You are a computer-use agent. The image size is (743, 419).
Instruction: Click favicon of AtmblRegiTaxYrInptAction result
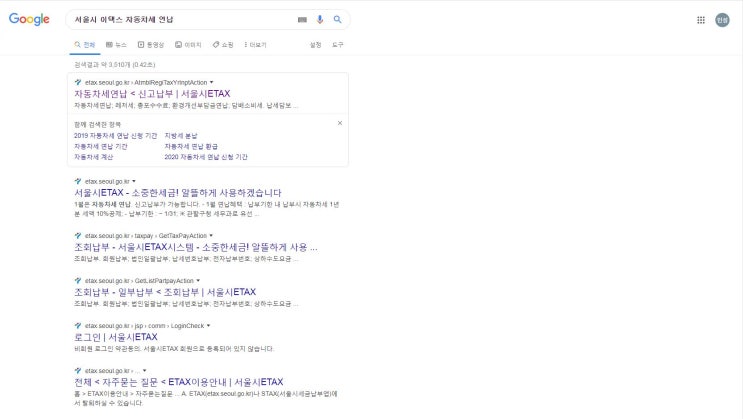coord(78,82)
